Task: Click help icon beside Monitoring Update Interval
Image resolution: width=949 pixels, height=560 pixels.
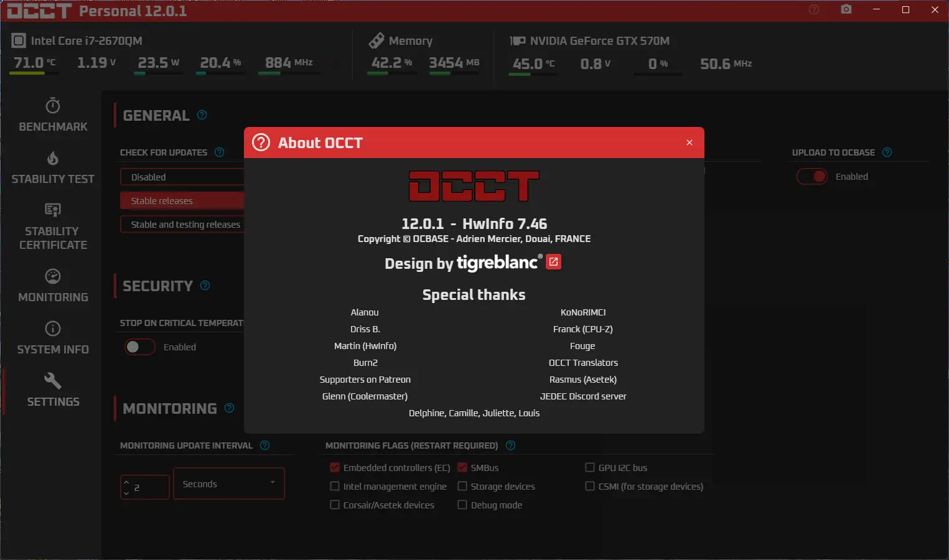Action: [264, 446]
